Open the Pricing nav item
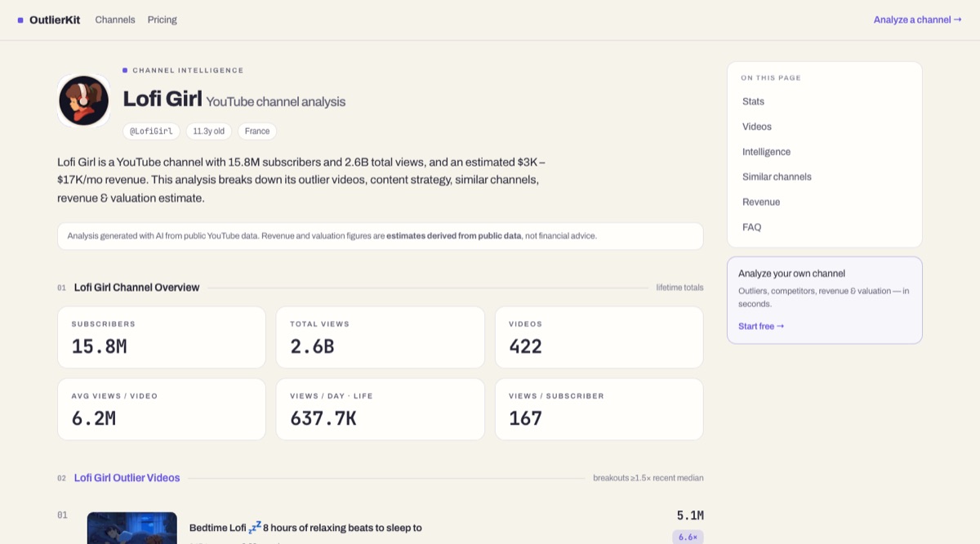Screen dimensions: 980x544 pyautogui.click(x=162, y=20)
